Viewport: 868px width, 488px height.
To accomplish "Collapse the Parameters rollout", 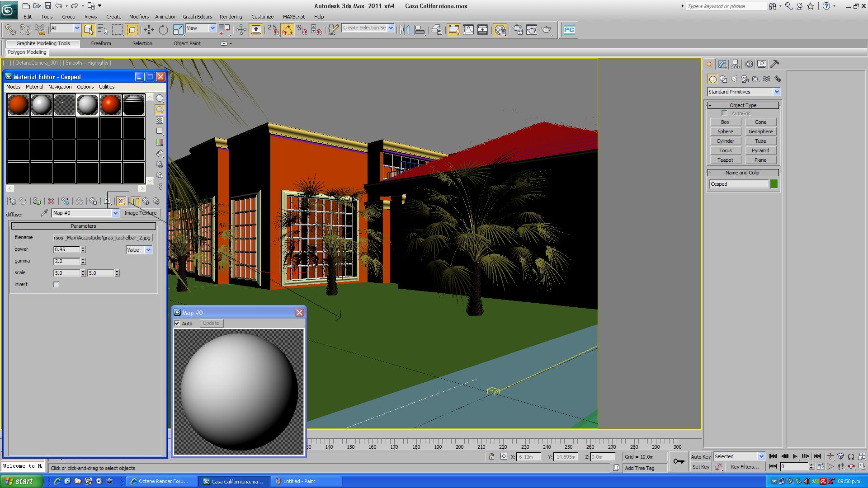I will (83, 226).
